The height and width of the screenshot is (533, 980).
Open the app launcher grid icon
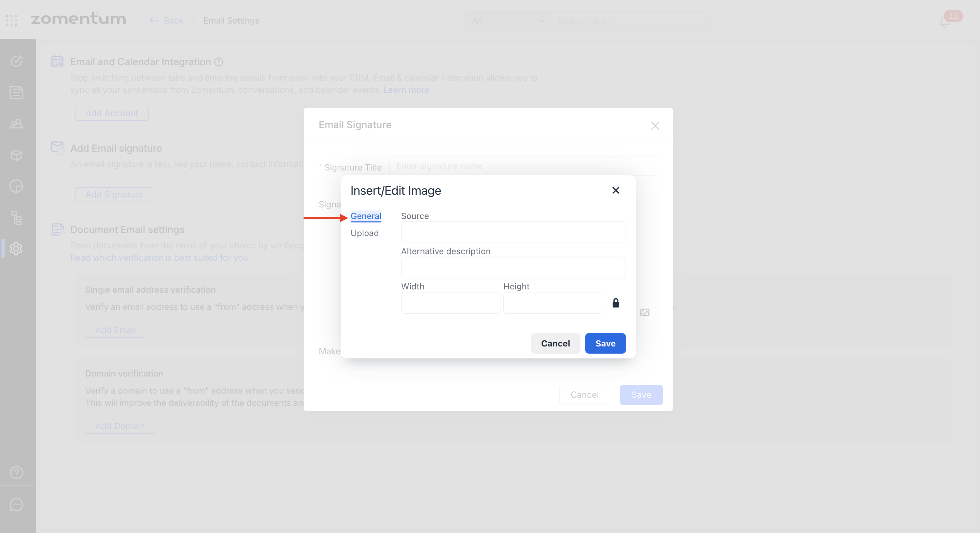11,20
